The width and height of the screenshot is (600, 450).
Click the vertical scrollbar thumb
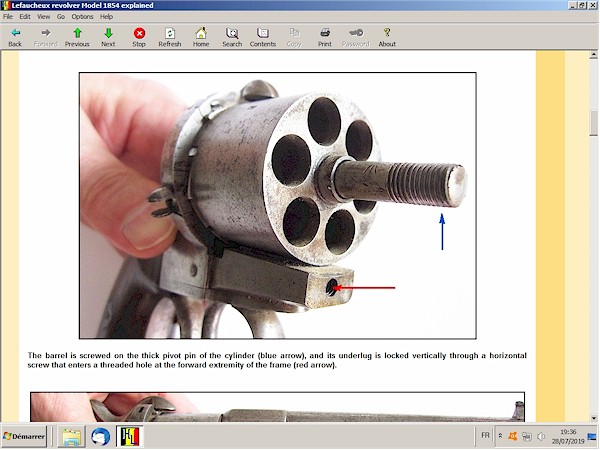pos(593,122)
